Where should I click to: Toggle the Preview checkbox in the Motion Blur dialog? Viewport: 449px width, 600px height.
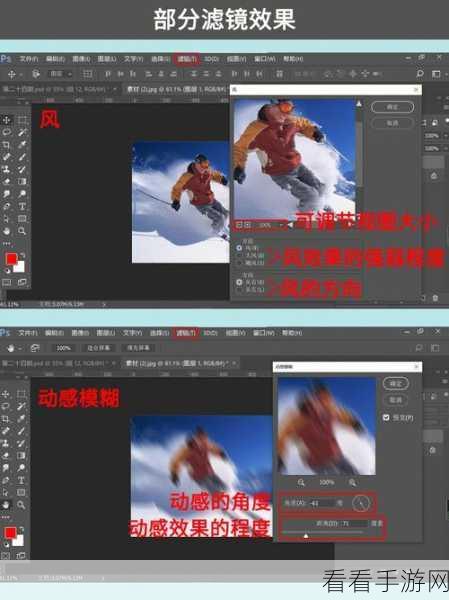(386, 417)
